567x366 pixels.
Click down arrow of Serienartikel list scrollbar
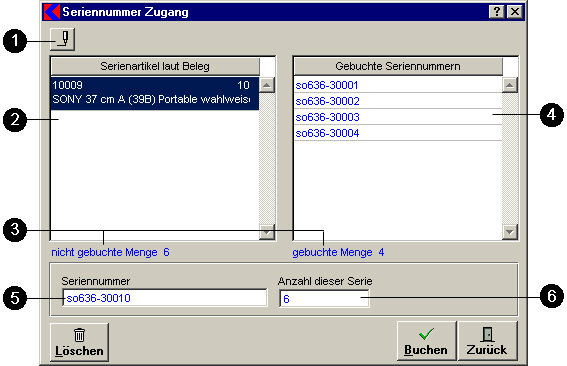(267, 232)
